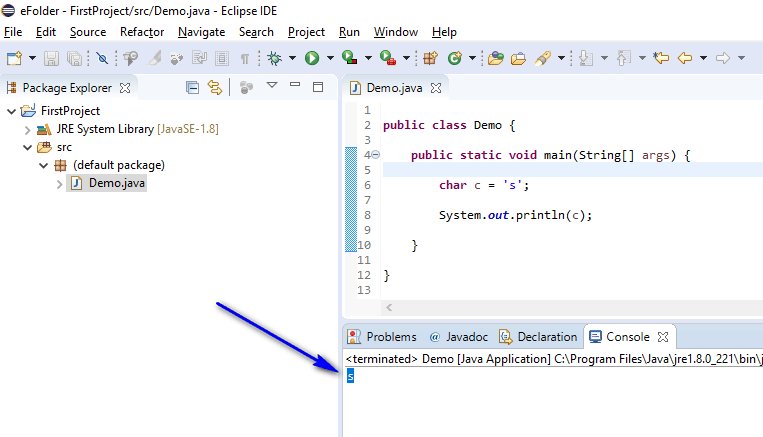Image resolution: width=763 pixels, height=437 pixels.
Task: Open the Edit menu
Action: click(46, 32)
